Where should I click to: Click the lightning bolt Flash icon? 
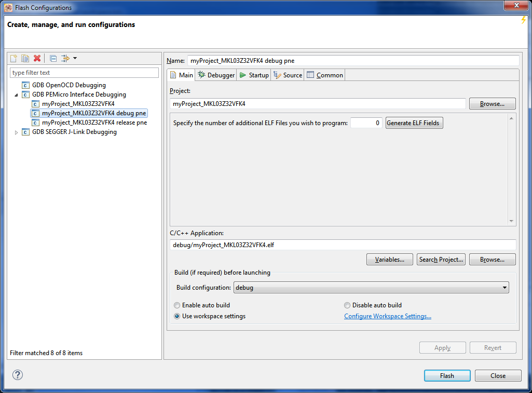point(523,20)
